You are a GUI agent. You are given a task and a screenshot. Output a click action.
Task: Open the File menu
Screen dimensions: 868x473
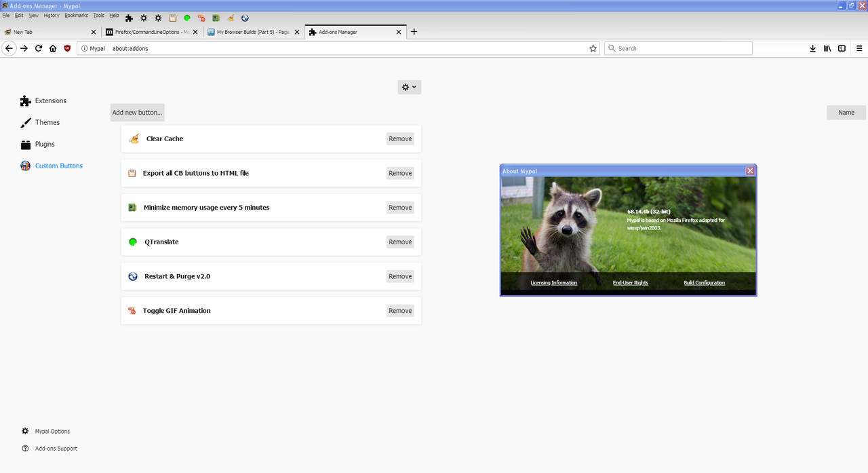coord(6,15)
